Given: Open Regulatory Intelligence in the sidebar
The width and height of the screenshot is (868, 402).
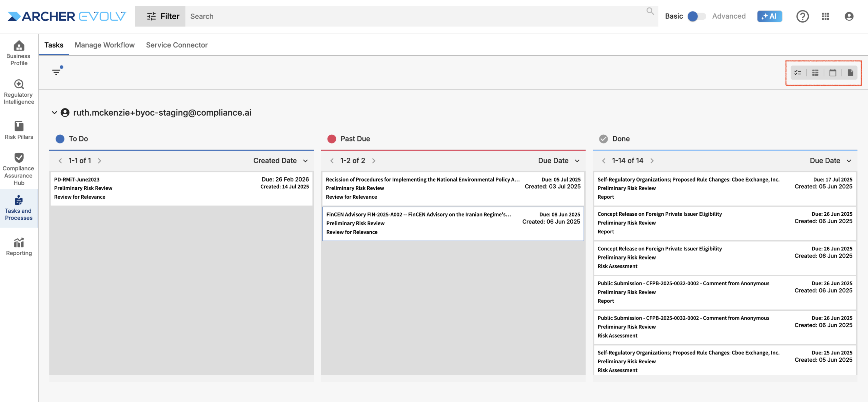Looking at the screenshot, I should point(19,92).
